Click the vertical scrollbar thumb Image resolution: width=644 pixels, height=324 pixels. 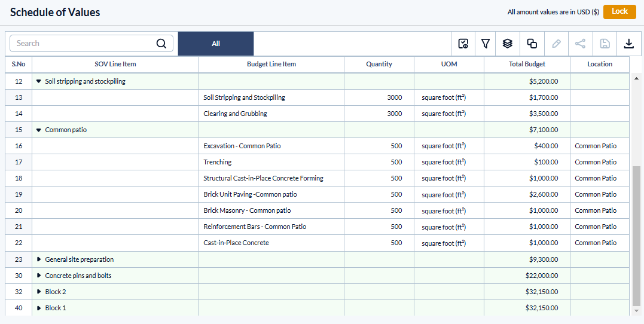tap(636, 233)
